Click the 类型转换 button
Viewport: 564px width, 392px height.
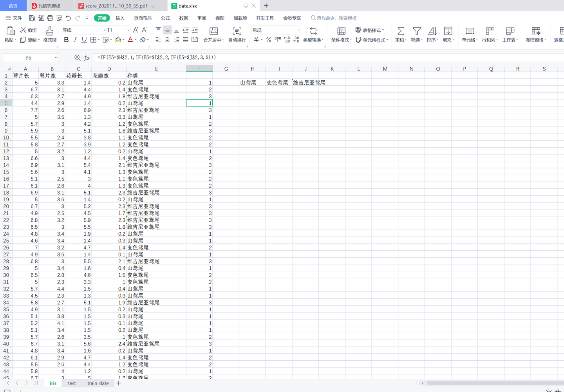[x=313, y=34]
